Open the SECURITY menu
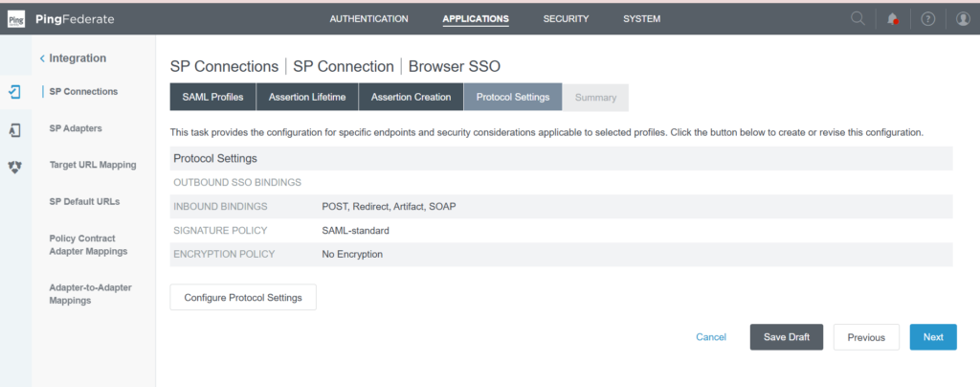Viewport: 980px width, 387px height. click(566, 19)
